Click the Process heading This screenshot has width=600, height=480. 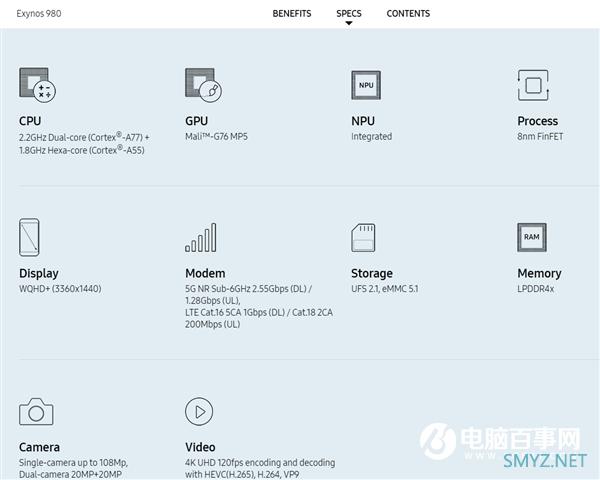point(538,121)
